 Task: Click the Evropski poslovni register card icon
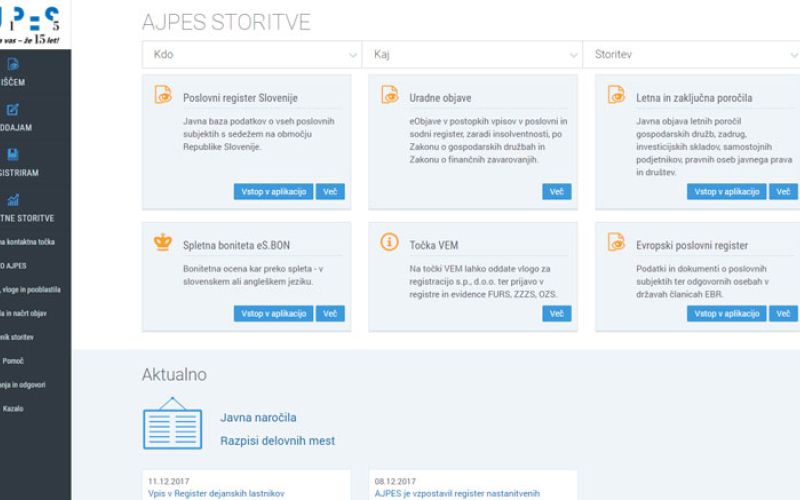point(616,242)
